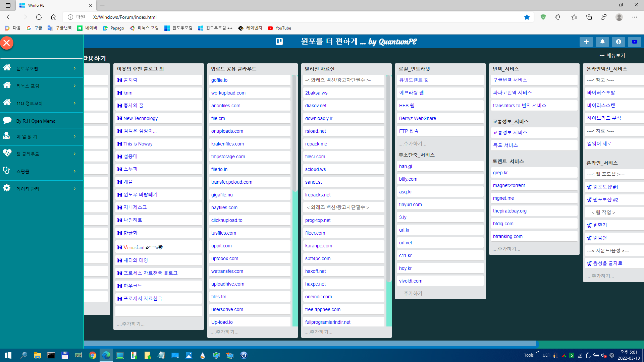This screenshot has width=644, height=362.
Task: Open the 구글번역 bookmark
Action: (60, 28)
